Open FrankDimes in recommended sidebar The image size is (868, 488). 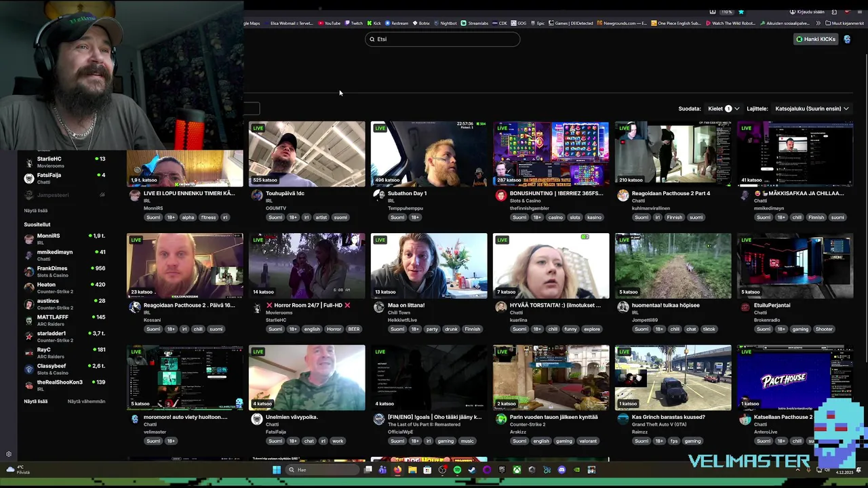[63, 271]
